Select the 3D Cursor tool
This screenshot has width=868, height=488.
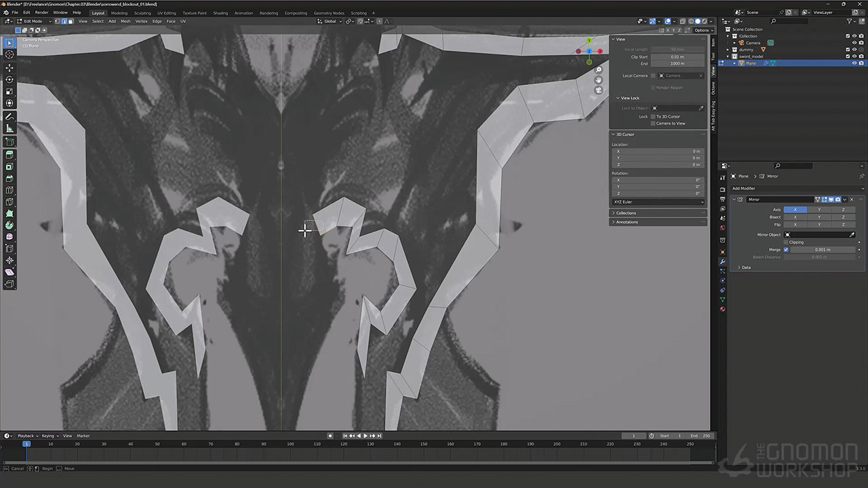[9, 54]
